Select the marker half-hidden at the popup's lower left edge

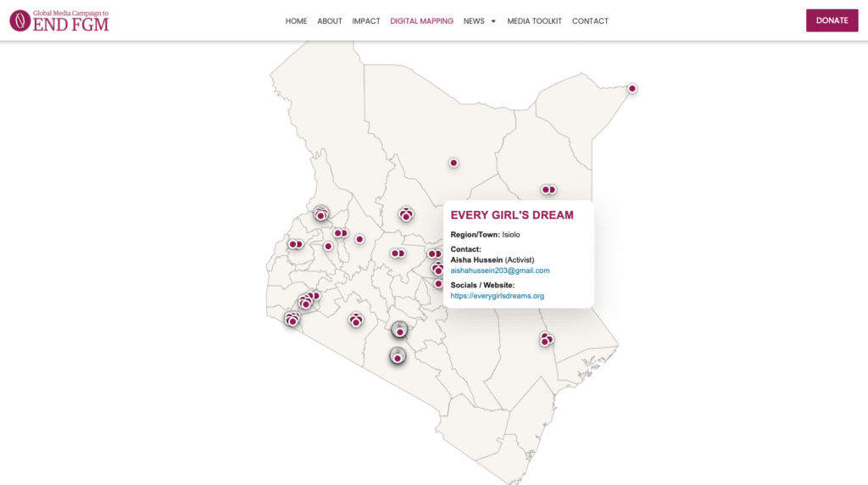click(x=438, y=283)
